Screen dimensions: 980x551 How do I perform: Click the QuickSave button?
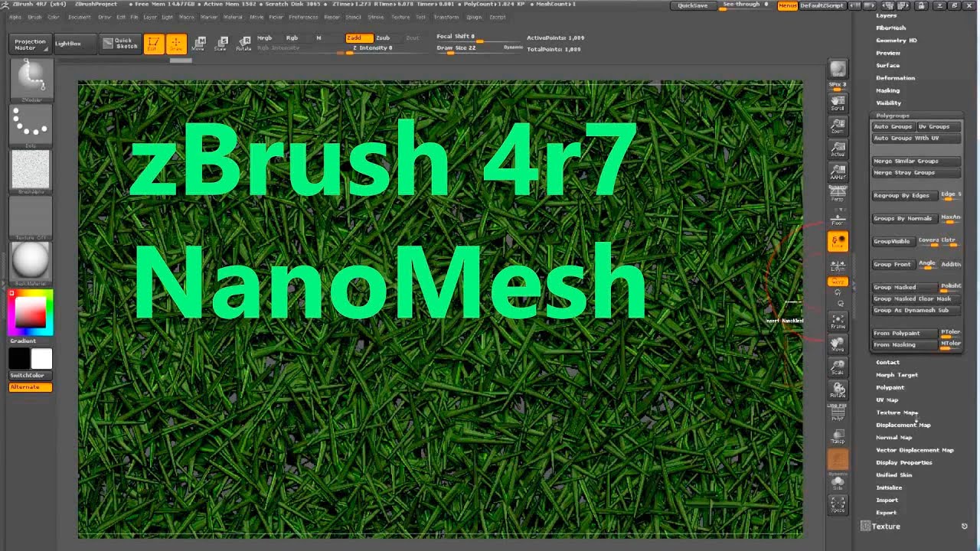tap(693, 5)
